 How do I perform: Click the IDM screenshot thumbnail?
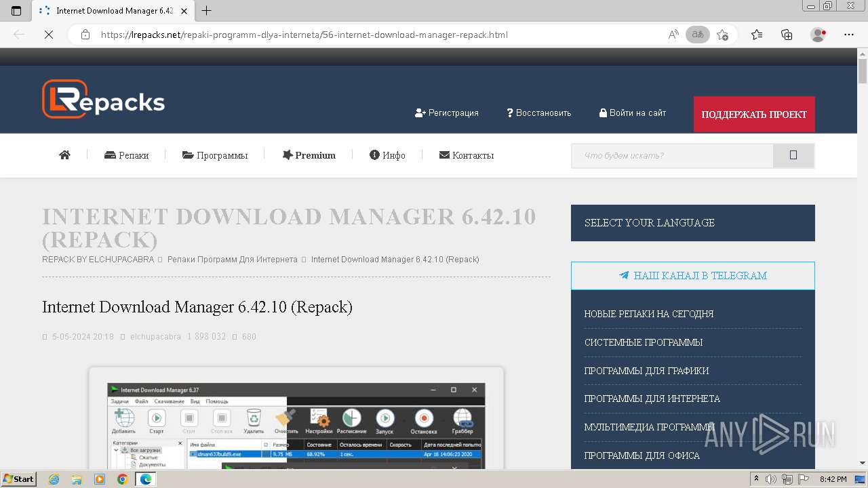coord(296,418)
